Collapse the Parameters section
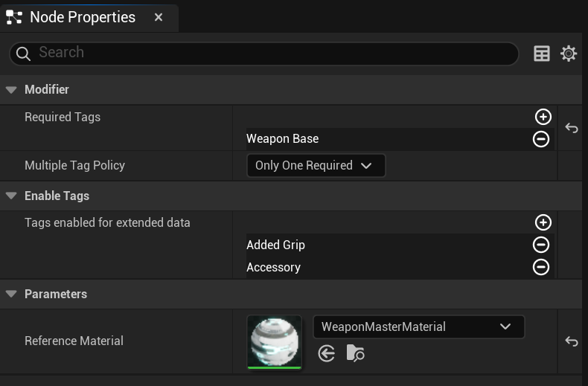Image resolution: width=588 pixels, height=386 pixels. click(11, 294)
